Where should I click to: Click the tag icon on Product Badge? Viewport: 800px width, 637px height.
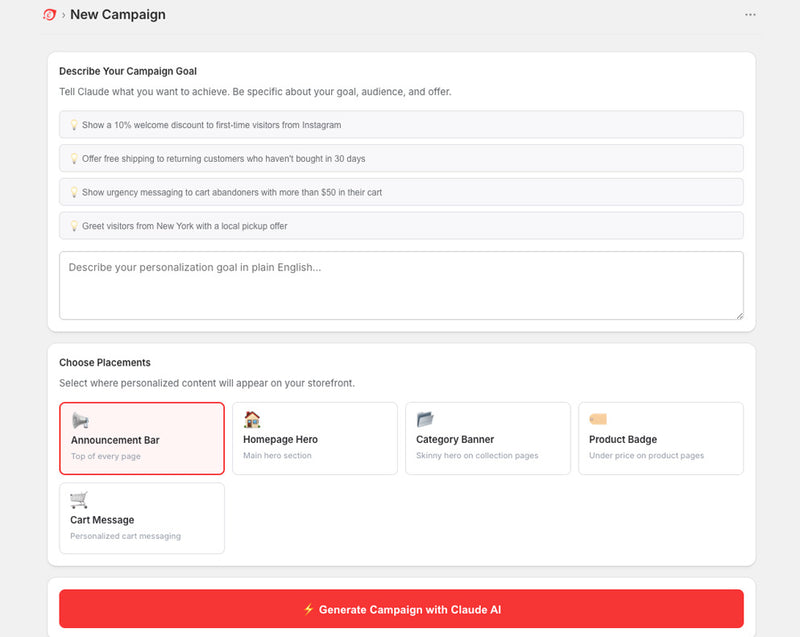[x=598, y=419]
